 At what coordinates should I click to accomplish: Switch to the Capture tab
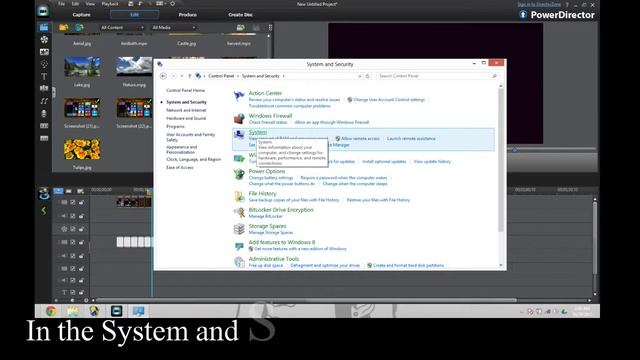pyautogui.click(x=81, y=15)
